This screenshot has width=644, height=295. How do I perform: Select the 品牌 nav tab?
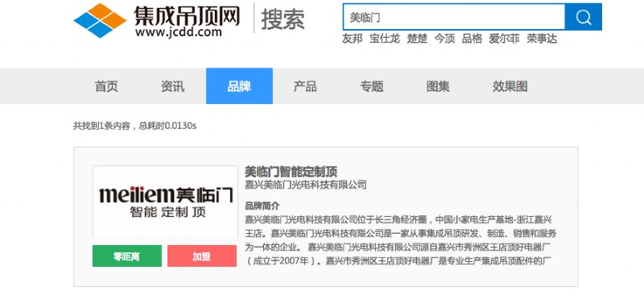239,86
